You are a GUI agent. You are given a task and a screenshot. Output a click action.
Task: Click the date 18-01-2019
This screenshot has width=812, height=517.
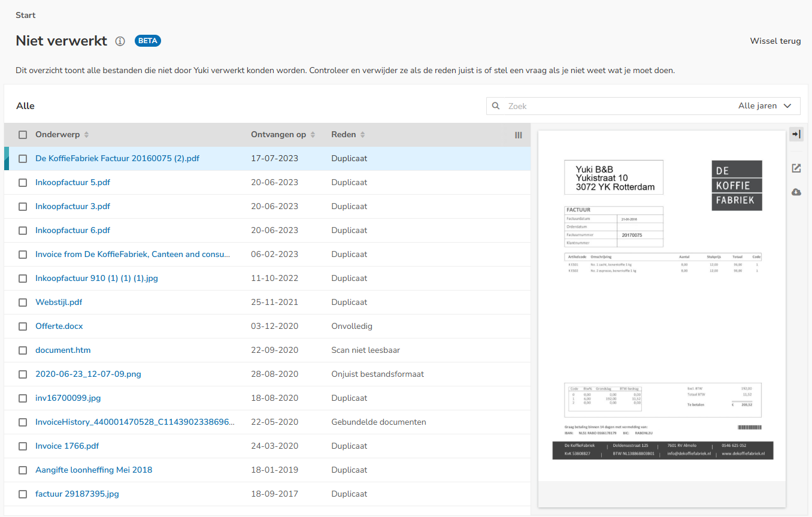(274, 470)
